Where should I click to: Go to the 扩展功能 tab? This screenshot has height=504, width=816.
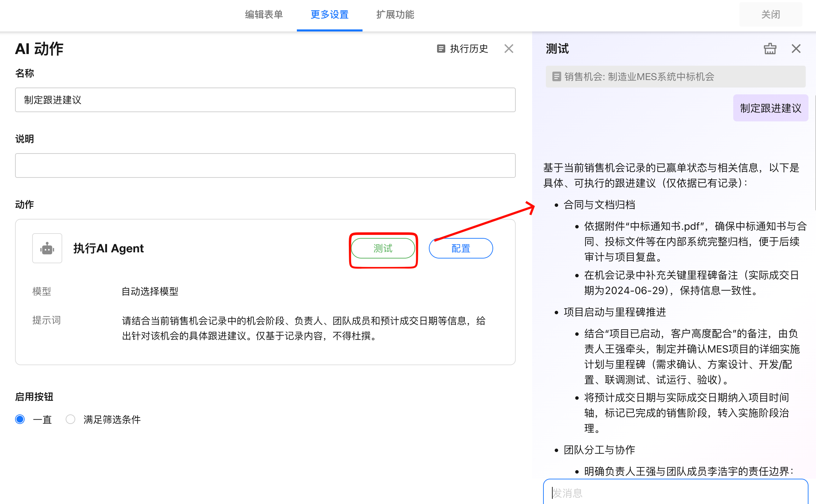point(395,14)
